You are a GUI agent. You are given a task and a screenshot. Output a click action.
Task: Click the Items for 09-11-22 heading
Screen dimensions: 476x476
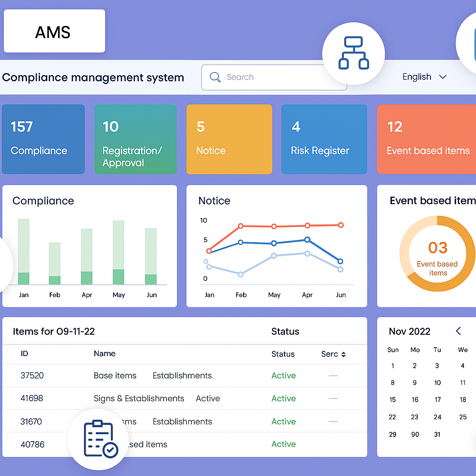54,331
